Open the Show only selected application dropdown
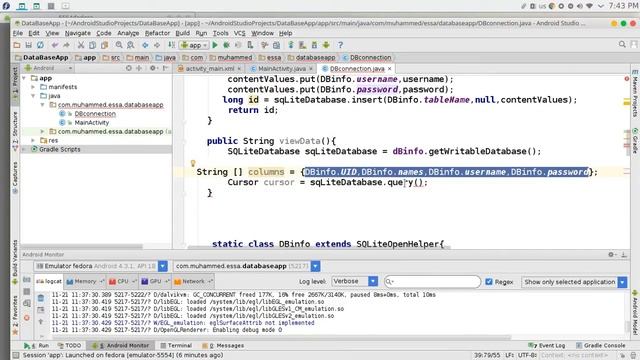Screen dimensions: 640x360 (574, 282)
